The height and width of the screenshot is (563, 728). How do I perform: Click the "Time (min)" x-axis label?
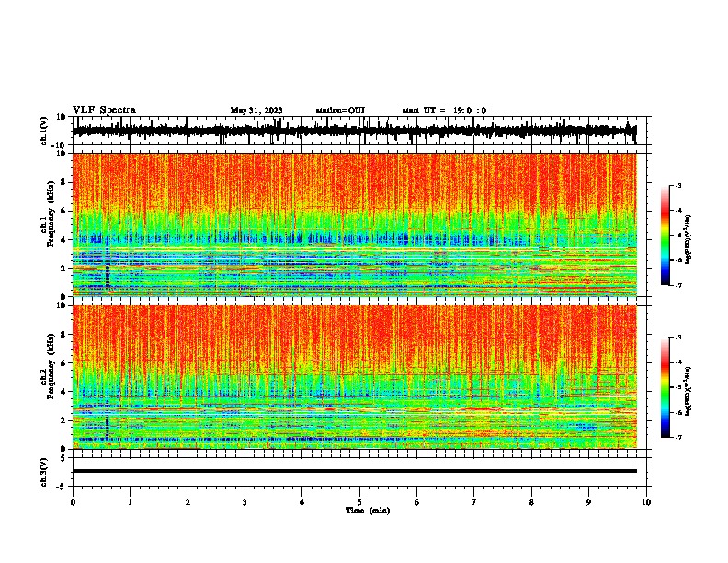coord(368,511)
